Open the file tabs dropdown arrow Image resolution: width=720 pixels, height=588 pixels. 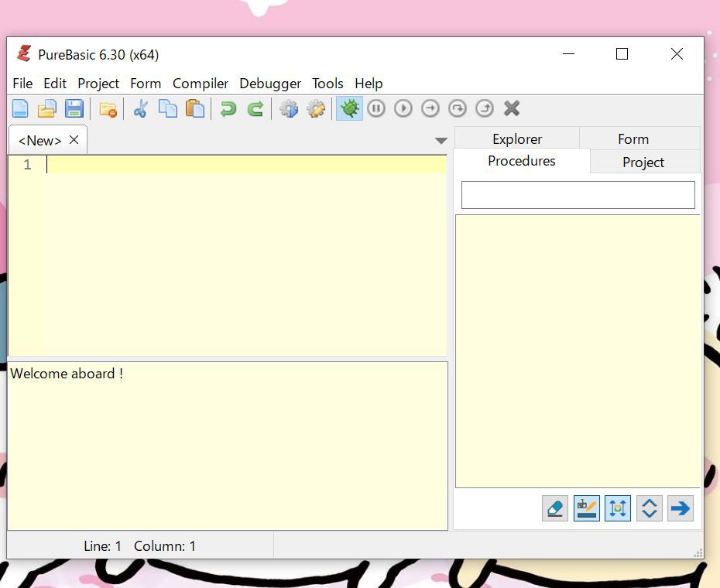[441, 141]
